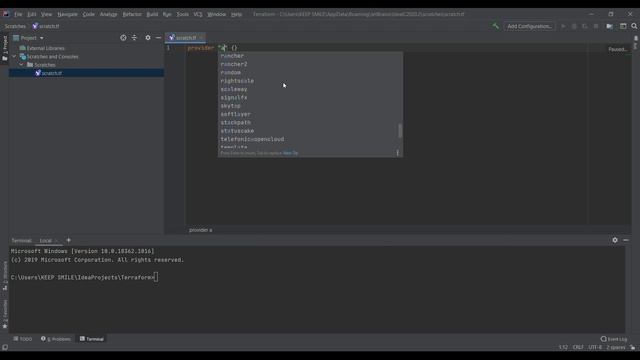Toggle the Project sidebar tool window
640x360 pixels.
pos(5,48)
